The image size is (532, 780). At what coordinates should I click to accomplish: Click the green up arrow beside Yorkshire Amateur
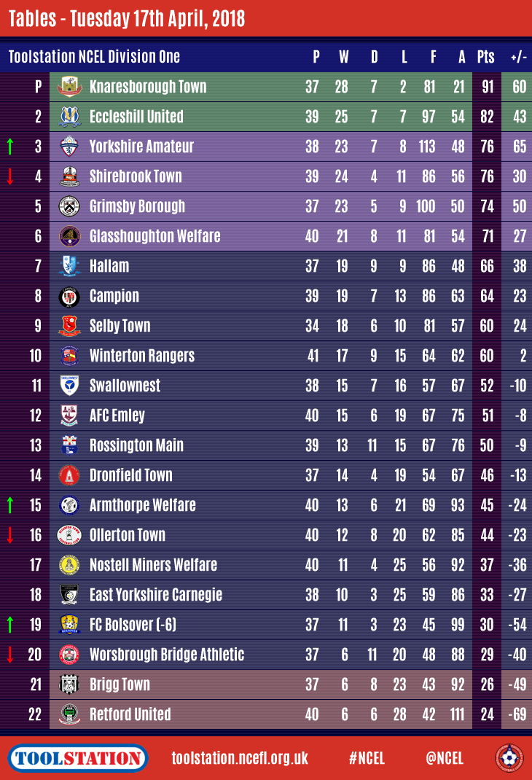pos(10,147)
